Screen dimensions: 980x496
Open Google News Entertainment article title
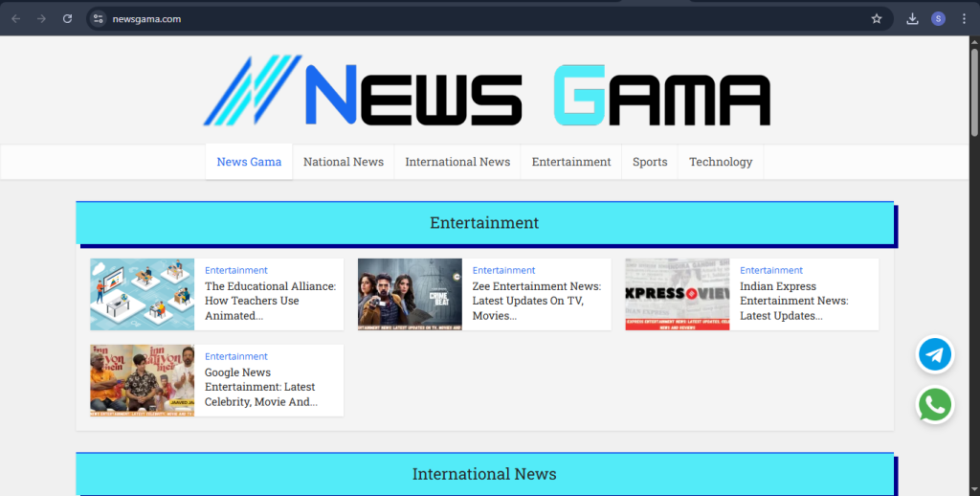[x=261, y=387]
